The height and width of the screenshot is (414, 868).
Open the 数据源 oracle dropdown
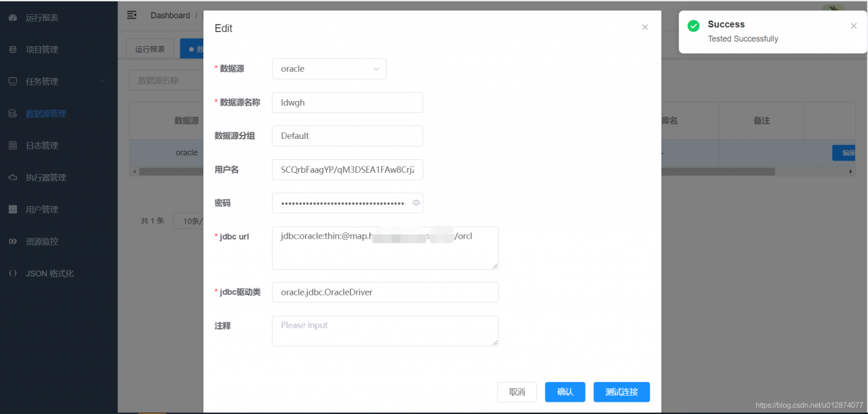(x=329, y=68)
